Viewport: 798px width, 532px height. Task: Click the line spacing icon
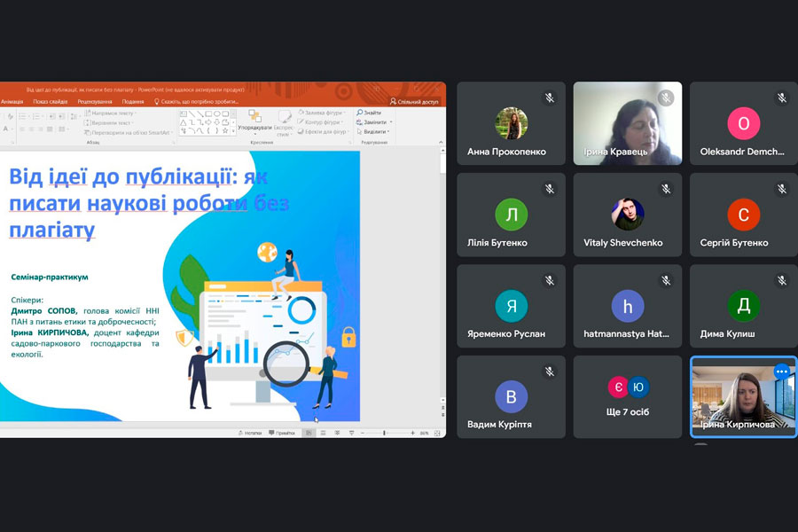pos(74,116)
